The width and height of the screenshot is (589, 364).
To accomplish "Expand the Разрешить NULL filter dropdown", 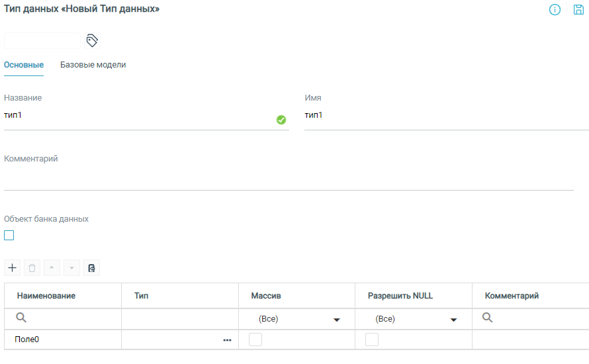I will click(x=453, y=319).
